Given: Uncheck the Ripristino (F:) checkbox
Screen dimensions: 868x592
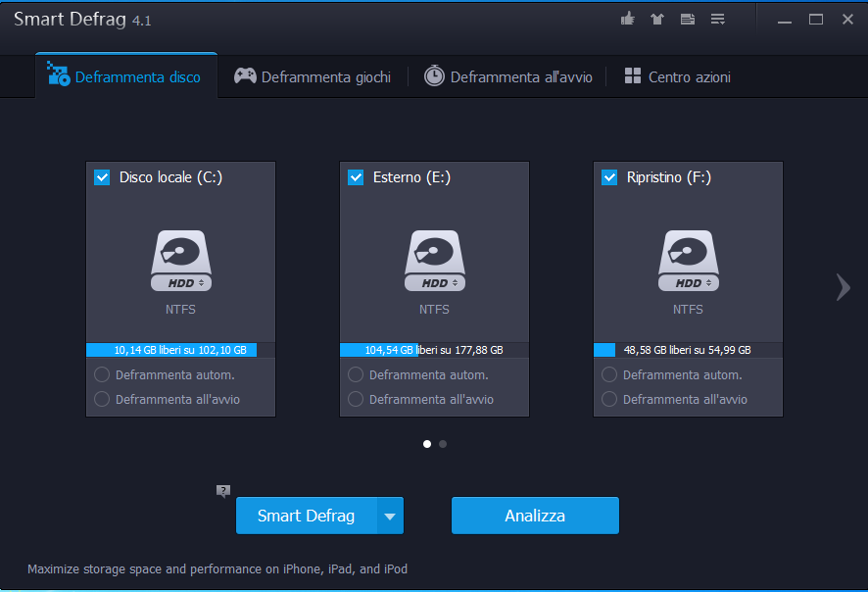Looking at the screenshot, I should 609,177.
